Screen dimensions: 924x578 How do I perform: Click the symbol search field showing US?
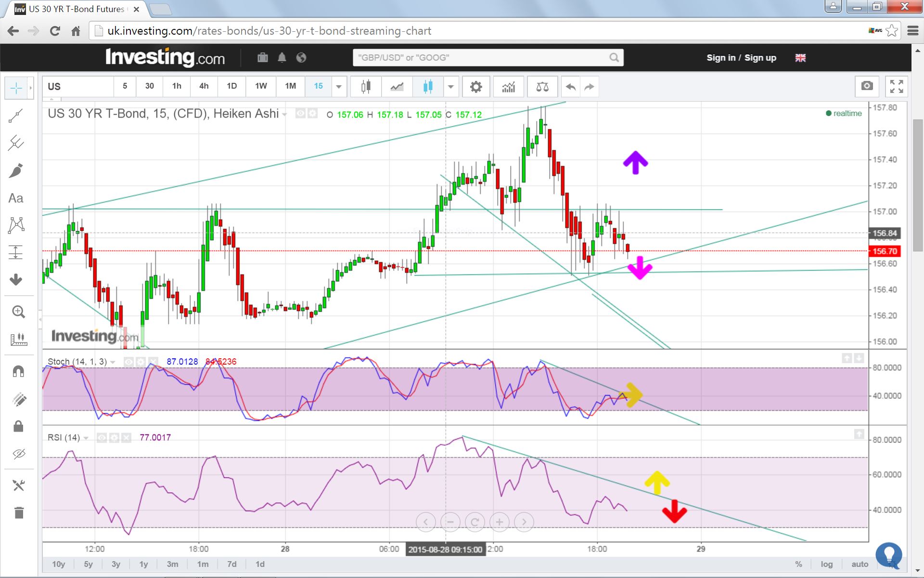point(78,87)
